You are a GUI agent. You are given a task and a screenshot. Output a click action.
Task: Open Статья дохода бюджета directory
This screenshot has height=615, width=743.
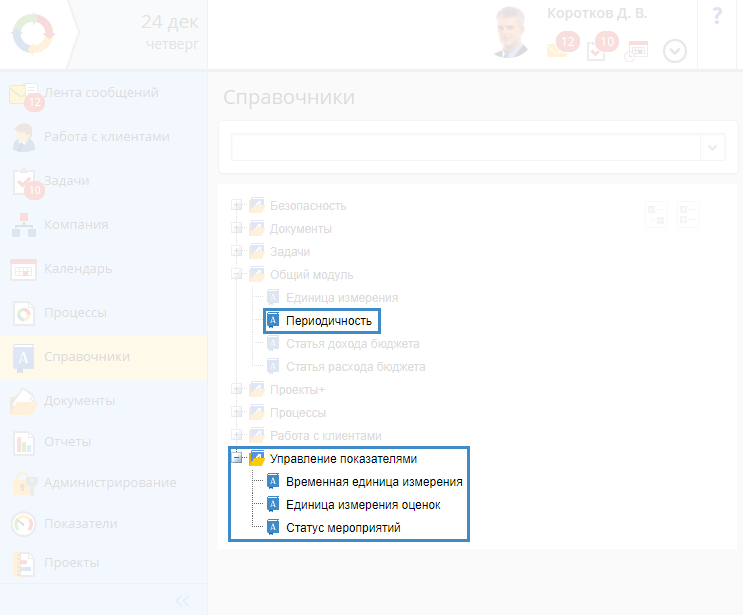tap(353, 344)
